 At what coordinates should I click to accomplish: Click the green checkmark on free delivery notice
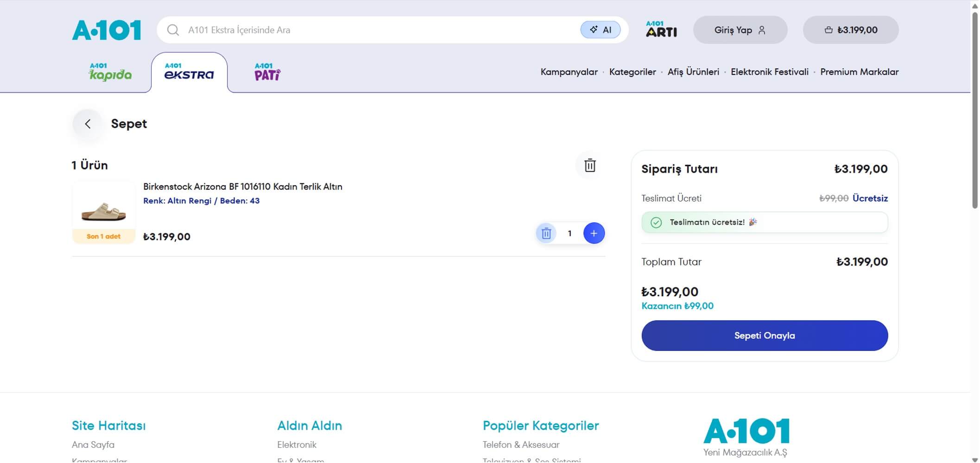tap(656, 223)
